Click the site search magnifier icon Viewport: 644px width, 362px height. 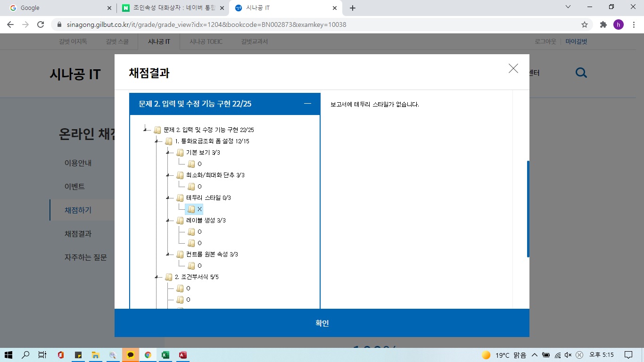click(581, 73)
